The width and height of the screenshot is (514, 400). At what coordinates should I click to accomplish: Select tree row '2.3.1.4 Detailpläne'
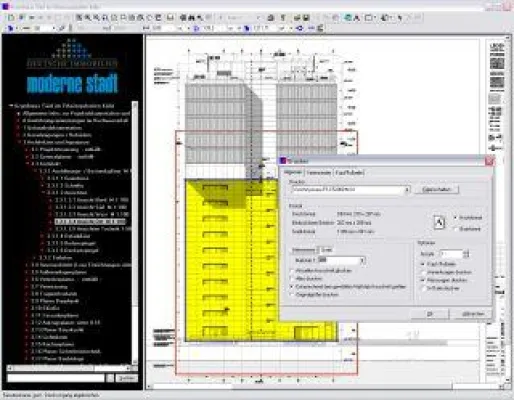click(x=69, y=236)
